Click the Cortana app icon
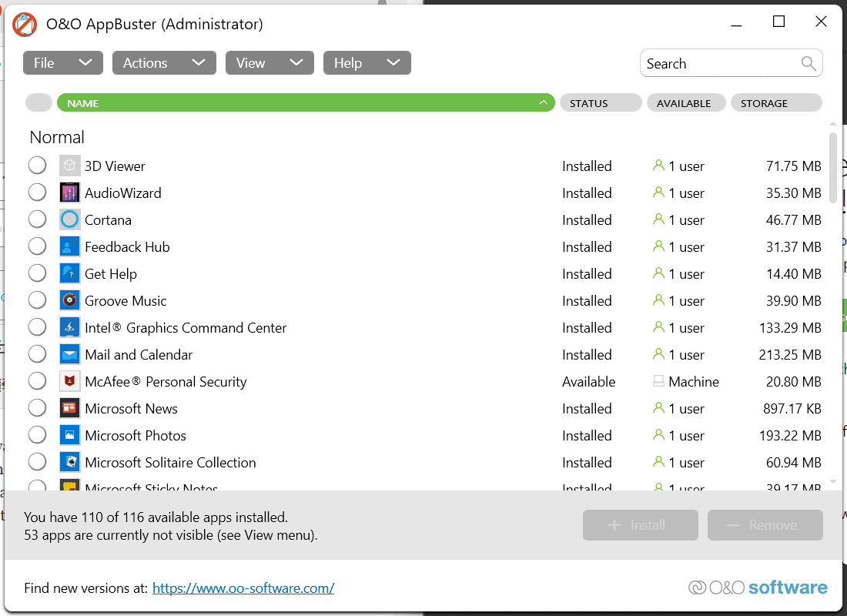 [69, 219]
